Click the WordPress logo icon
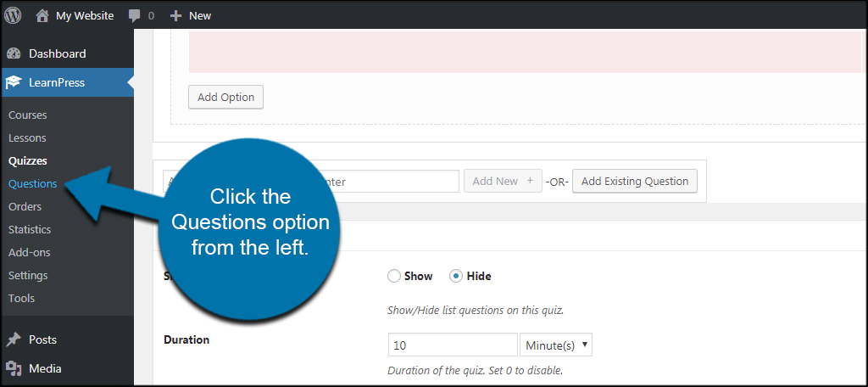This screenshot has height=387, width=868. click(x=13, y=15)
